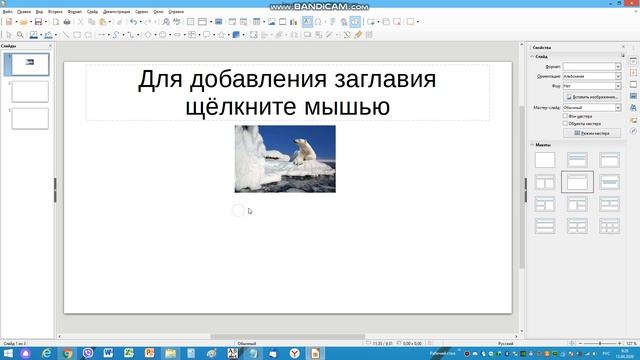Click the line color swatch tool
The height and width of the screenshot is (360, 640).
[33, 35]
